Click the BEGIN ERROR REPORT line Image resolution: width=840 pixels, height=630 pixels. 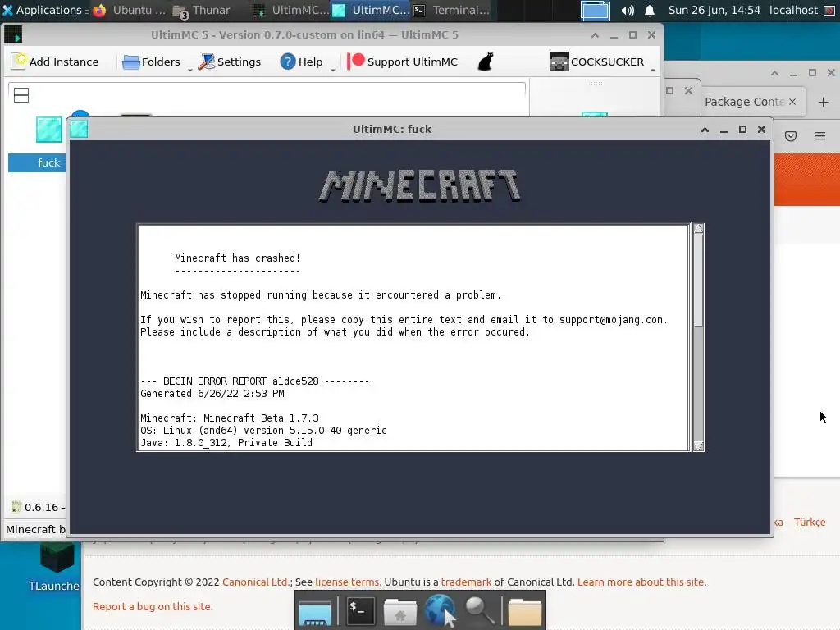click(255, 381)
